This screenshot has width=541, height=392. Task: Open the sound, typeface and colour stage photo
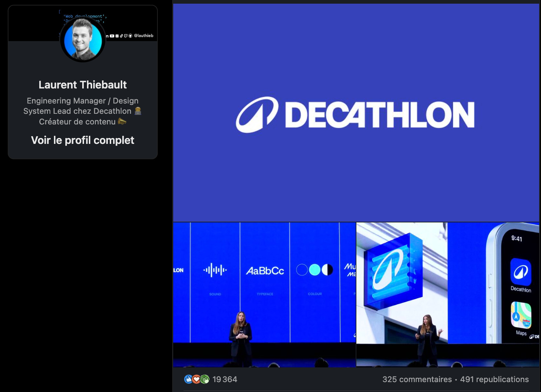point(264,295)
